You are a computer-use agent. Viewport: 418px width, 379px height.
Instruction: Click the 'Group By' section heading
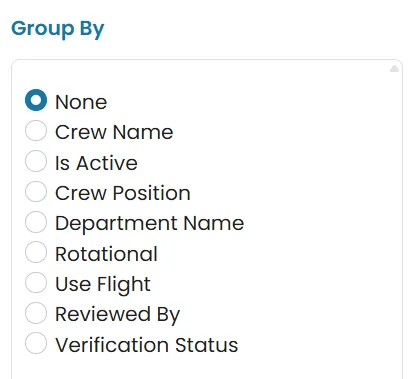[58, 29]
